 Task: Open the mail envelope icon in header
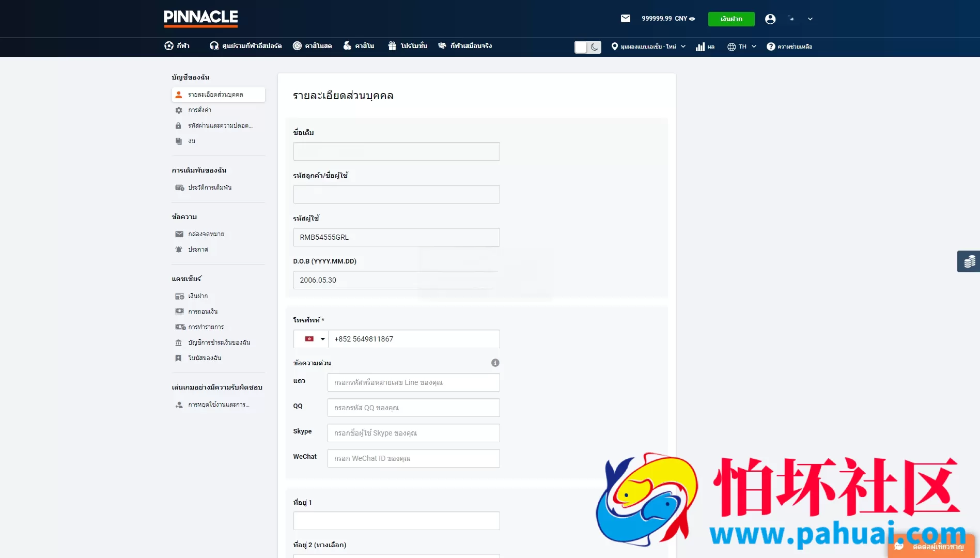625,19
